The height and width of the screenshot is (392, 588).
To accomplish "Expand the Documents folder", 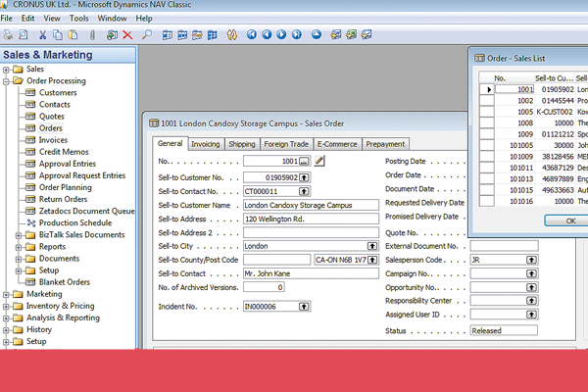I will point(18,259).
